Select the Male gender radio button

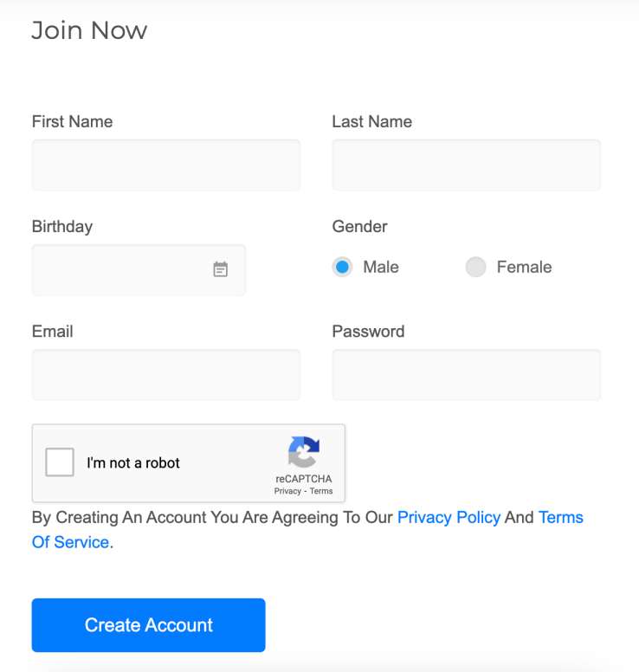pos(342,267)
